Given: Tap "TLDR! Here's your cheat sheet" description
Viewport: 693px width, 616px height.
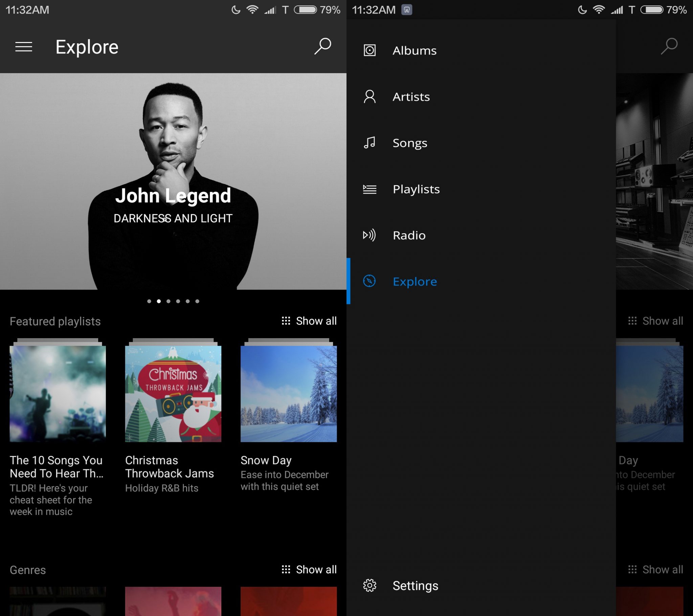Looking at the screenshot, I should (x=51, y=500).
